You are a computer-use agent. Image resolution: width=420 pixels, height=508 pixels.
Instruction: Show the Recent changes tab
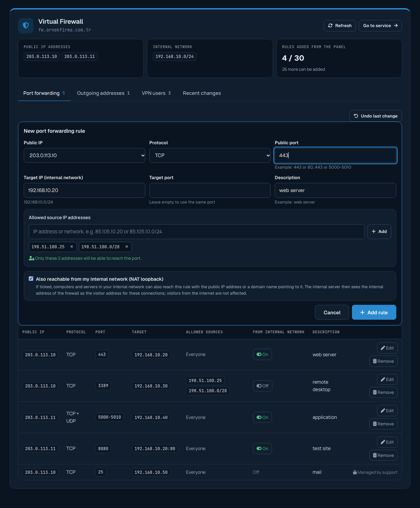202,93
